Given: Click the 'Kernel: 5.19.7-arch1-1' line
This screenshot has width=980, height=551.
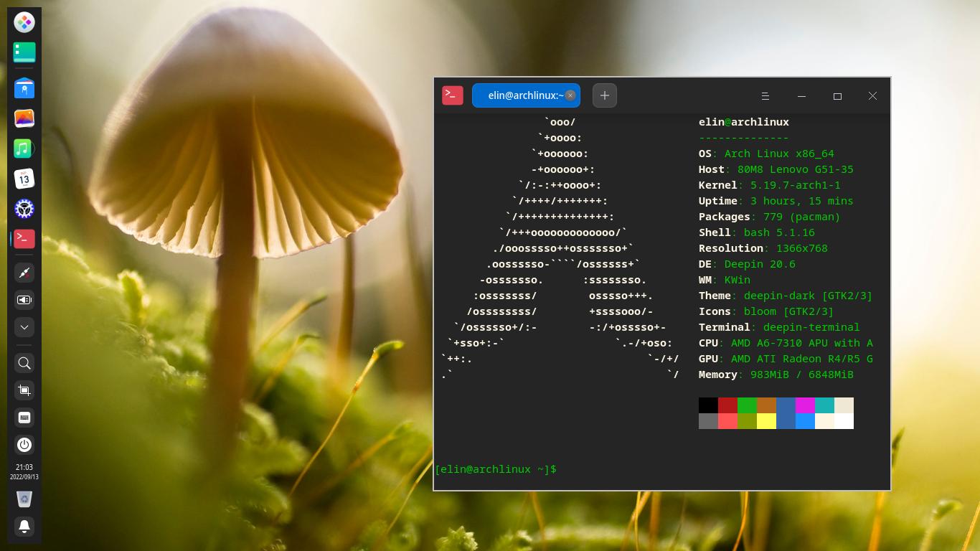Looking at the screenshot, I should pos(770,185).
